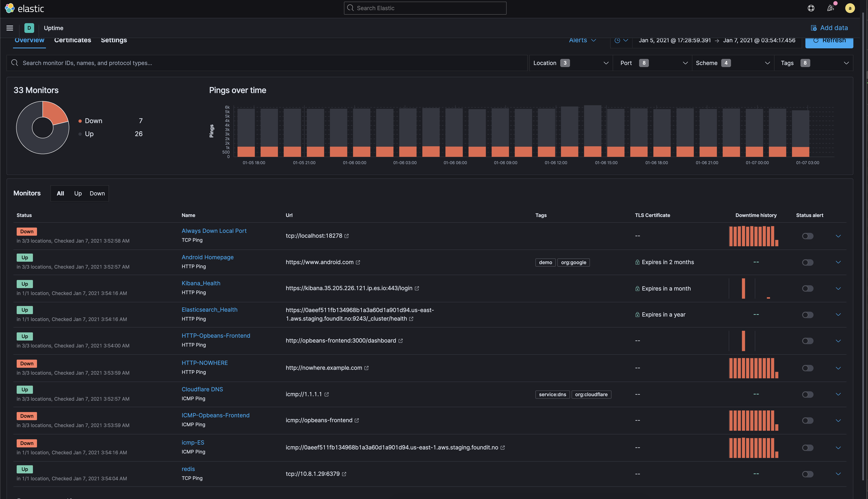Open the Location filter dropdown
The image size is (868, 499).
[571, 63]
